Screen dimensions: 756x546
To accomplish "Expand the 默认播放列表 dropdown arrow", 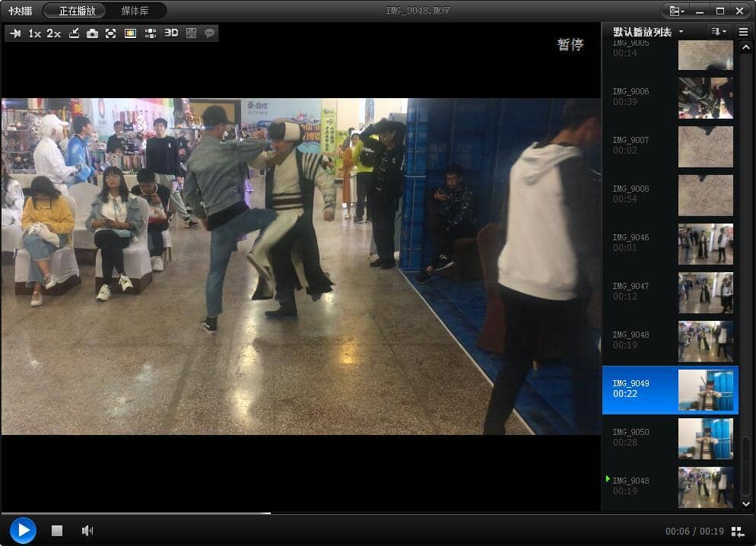I will point(681,32).
